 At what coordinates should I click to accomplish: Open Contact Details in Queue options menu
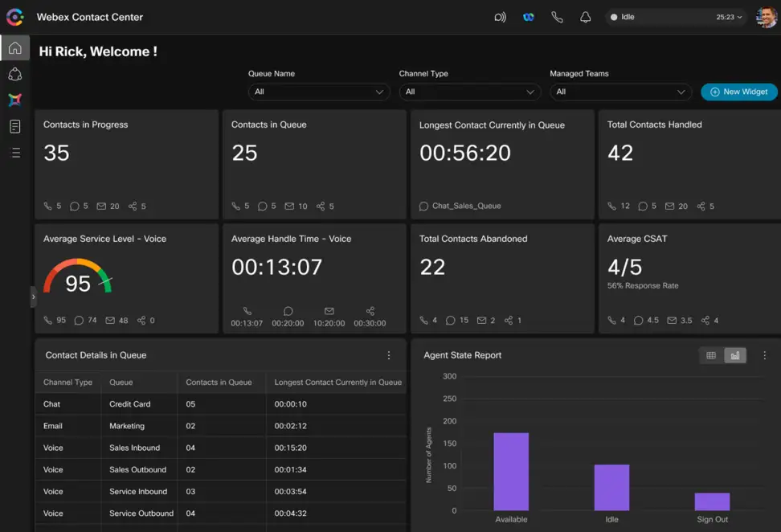(x=389, y=355)
